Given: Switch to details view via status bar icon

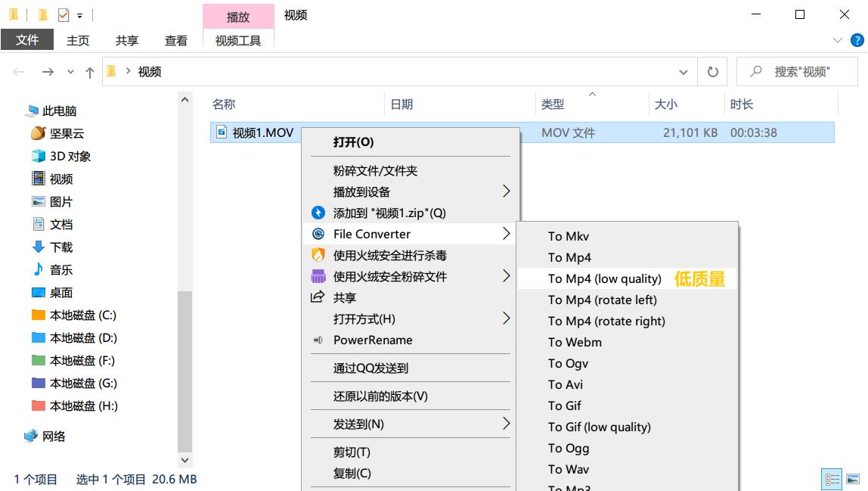Looking at the screenshot, I should [832, 480].
